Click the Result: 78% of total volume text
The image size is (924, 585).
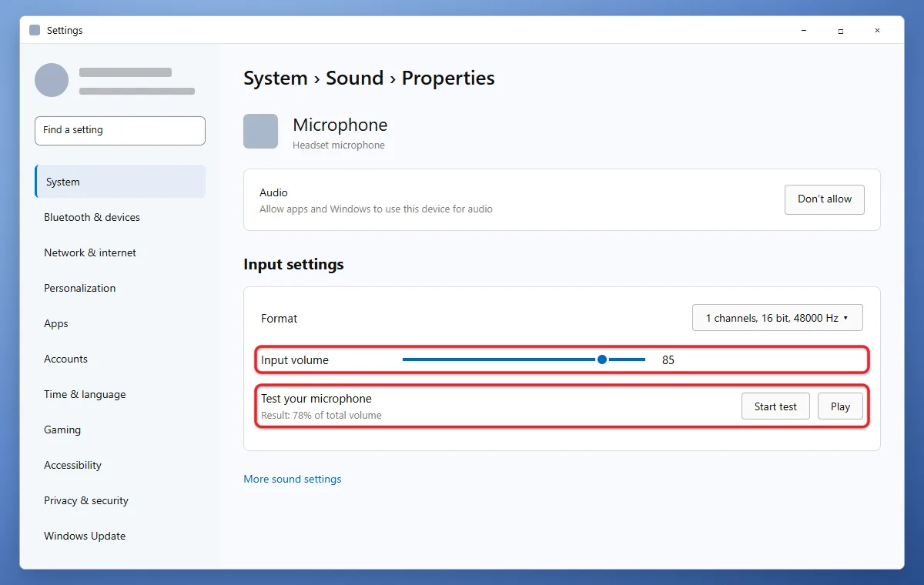(321, 416)
